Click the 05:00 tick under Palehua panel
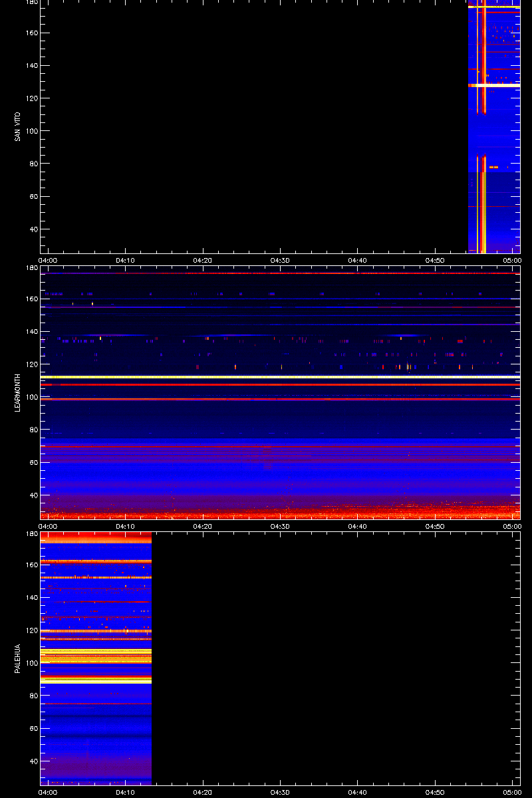Screen dimensions: 532x798 (x=512, y=792)
